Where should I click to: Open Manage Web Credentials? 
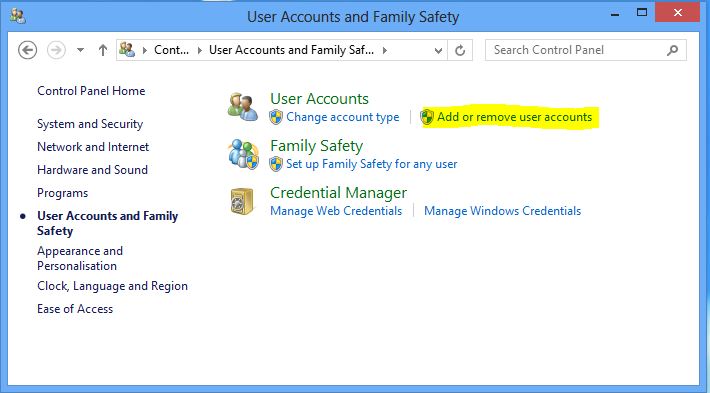pos(336,211)
